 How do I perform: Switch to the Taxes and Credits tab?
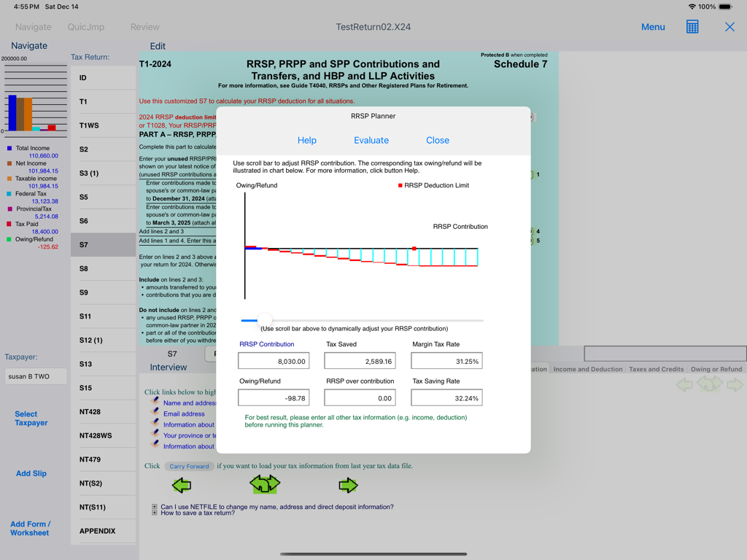click(656, 369)
